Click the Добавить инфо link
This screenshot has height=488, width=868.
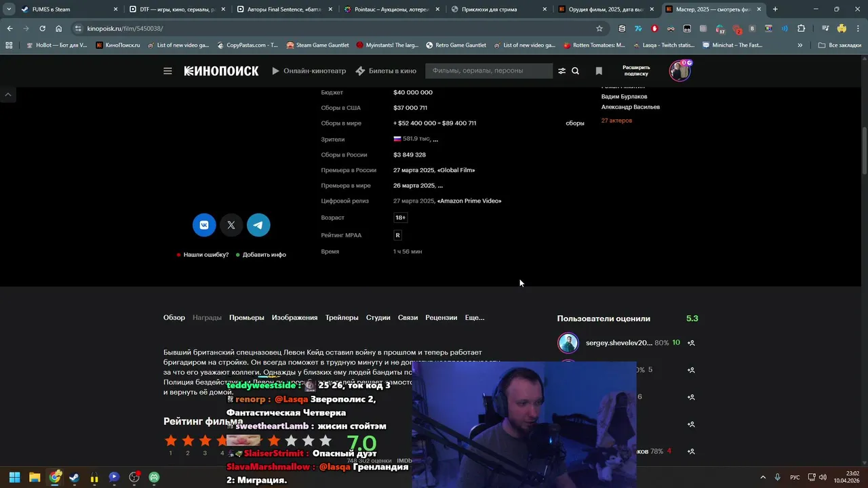(264, 255)
